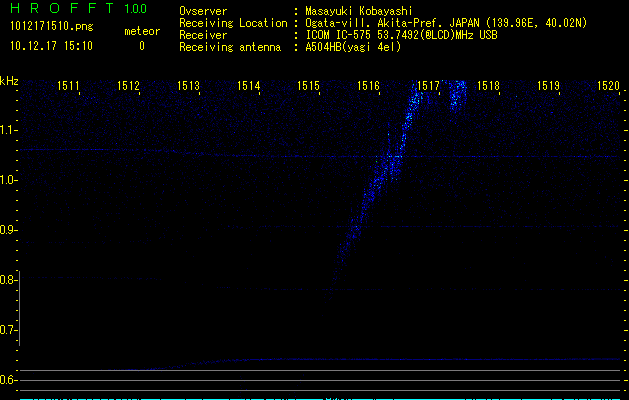Click the 1520 time axis marker
629x400 pixels.
609,86
